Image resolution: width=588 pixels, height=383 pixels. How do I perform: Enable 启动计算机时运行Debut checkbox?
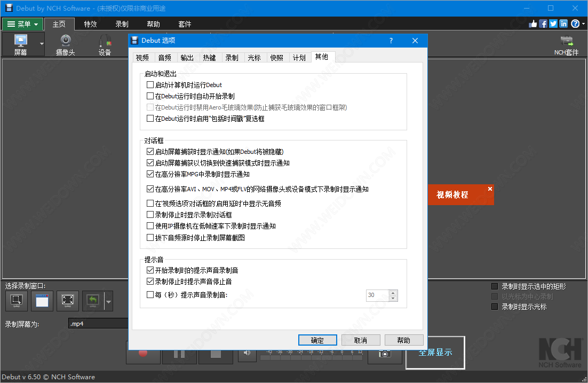click(150, 85)
